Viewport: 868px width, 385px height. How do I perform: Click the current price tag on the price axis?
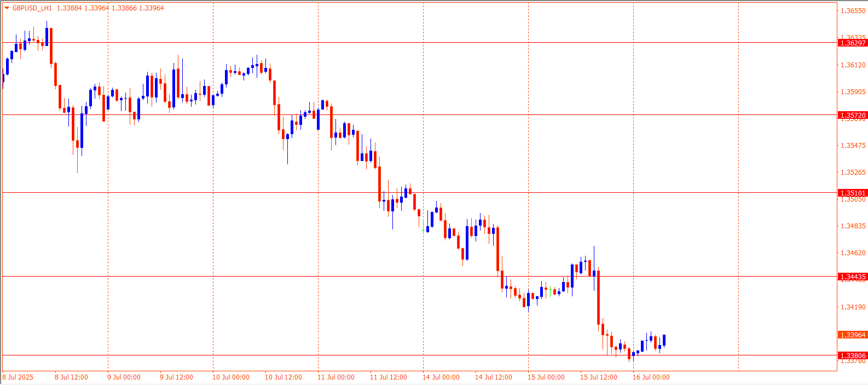[853, 335]
